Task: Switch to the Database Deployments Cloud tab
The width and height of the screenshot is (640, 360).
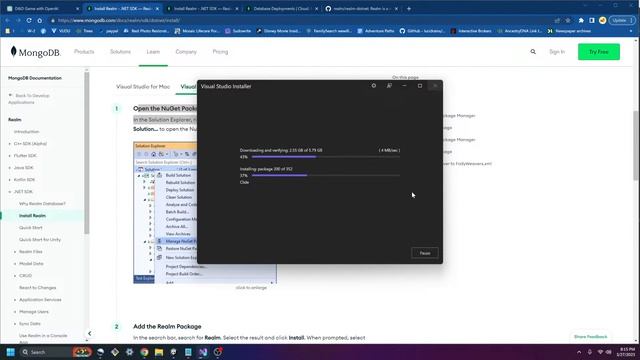Action: (282, 9)
